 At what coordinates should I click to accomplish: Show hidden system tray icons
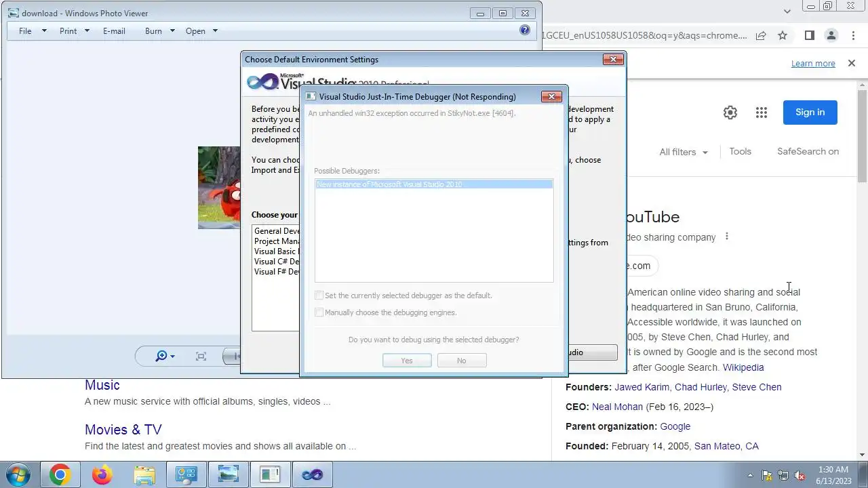coord(750,475)
